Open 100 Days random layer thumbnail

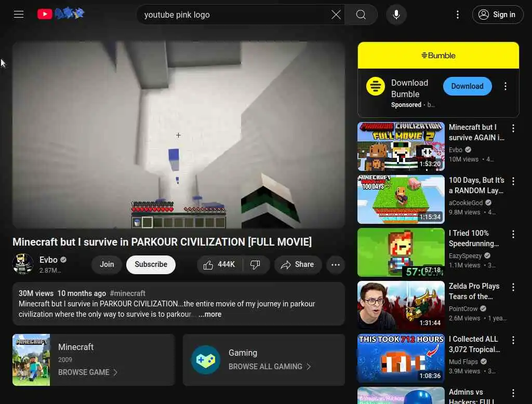(401, 199)
